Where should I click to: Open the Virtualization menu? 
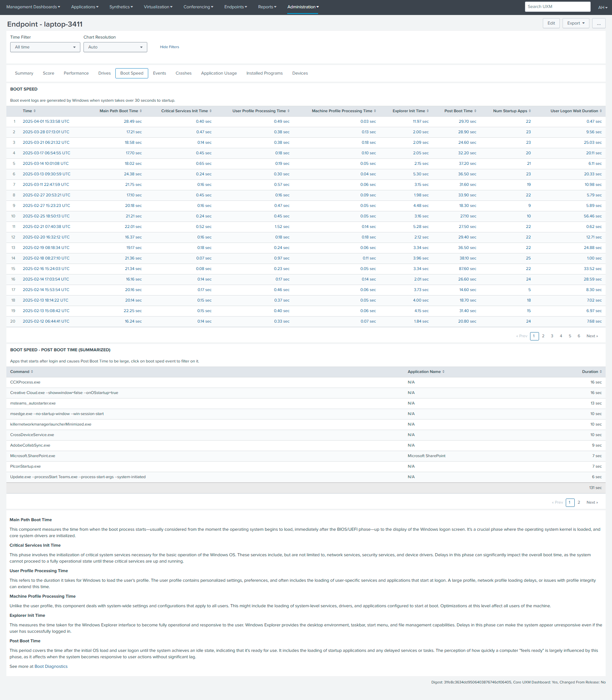(158, 7)
